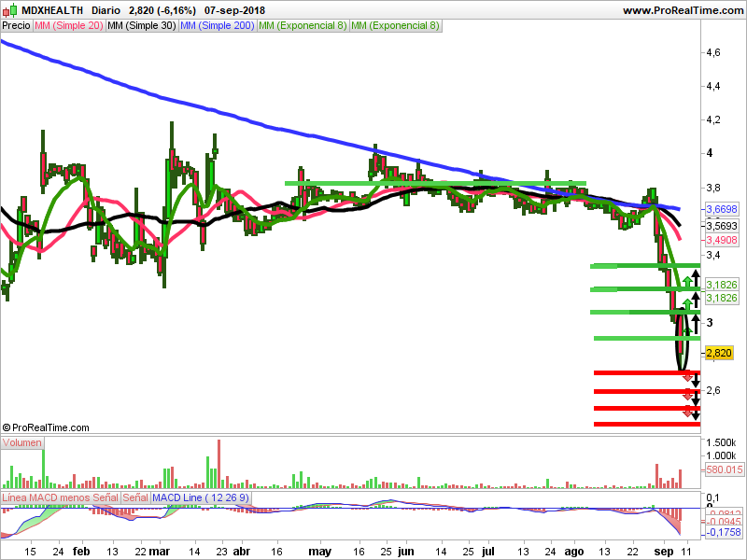Click the pink 3,4908 moving average value
747x560 pixels.
click(x=722, y=240)
